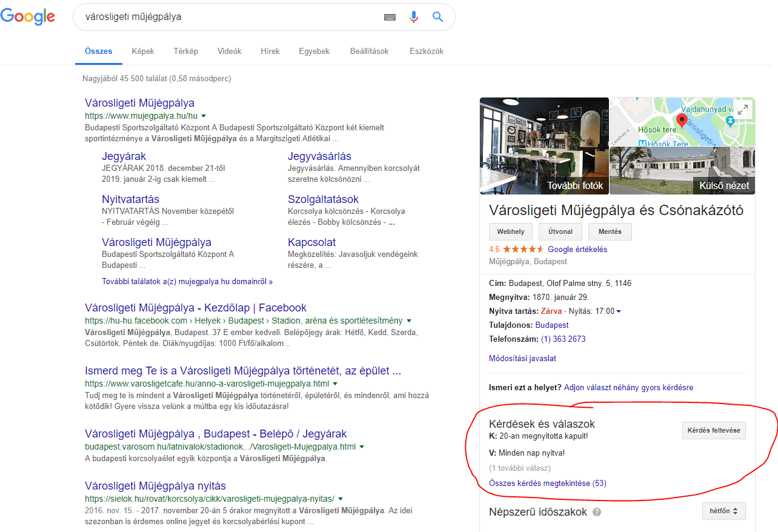Open Google értékelés reviews link
Viewport: 778px width, 532px height.
click(577, 249)
